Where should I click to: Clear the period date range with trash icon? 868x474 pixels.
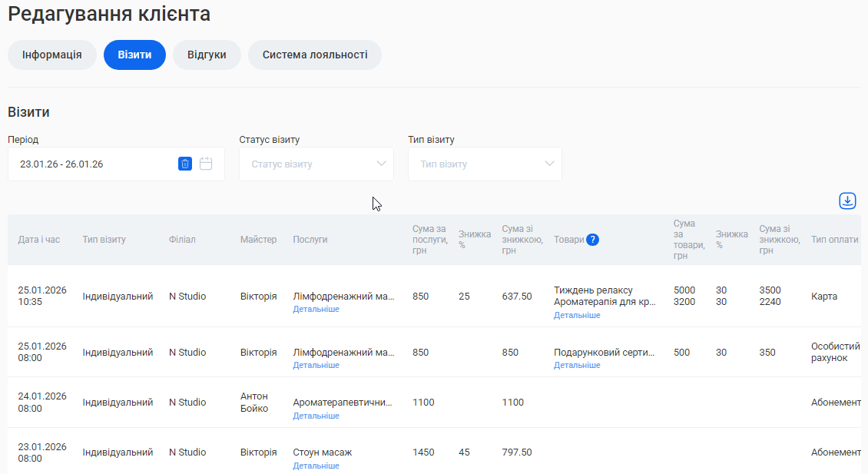(185, 164)
